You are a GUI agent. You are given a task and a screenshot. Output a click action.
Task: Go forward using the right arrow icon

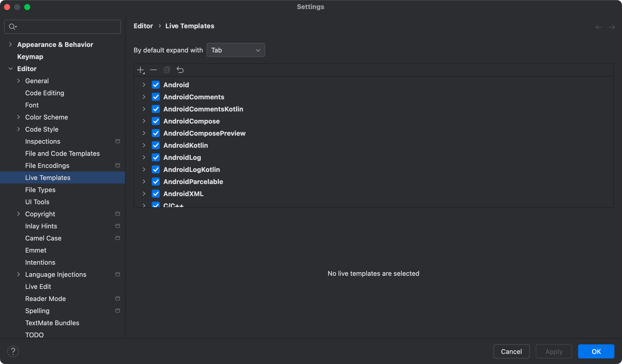click(x=612, y=27)
